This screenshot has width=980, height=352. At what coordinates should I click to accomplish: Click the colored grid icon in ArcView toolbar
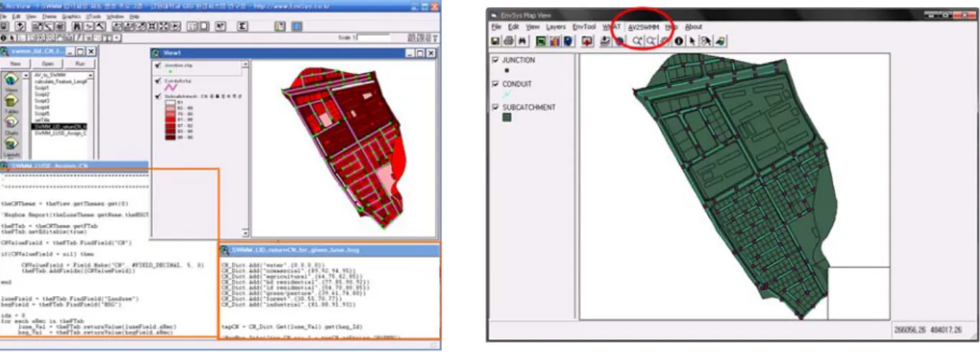[x=281, y=26]
